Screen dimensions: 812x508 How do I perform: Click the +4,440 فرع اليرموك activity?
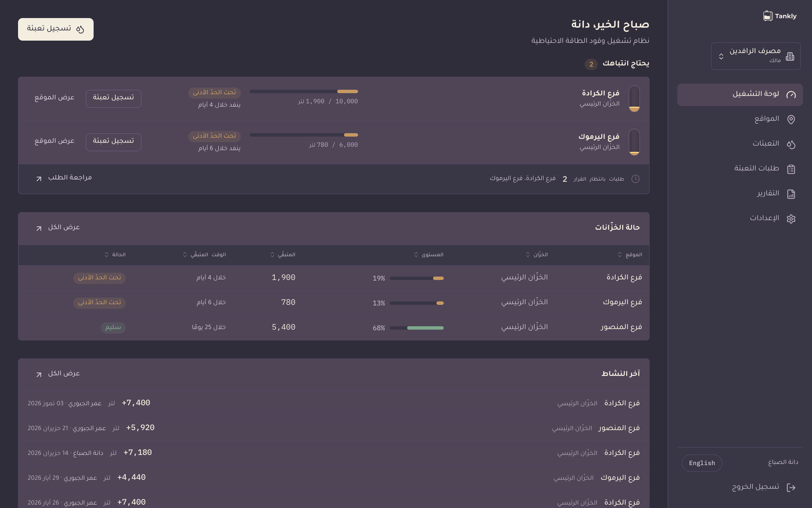[x=334, y=478]
